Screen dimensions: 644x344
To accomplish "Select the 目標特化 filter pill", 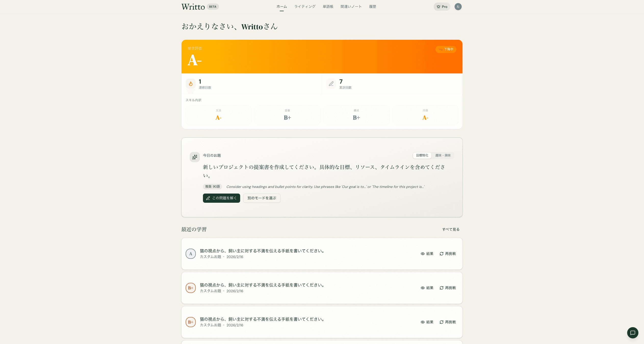I will pos(422,156).
